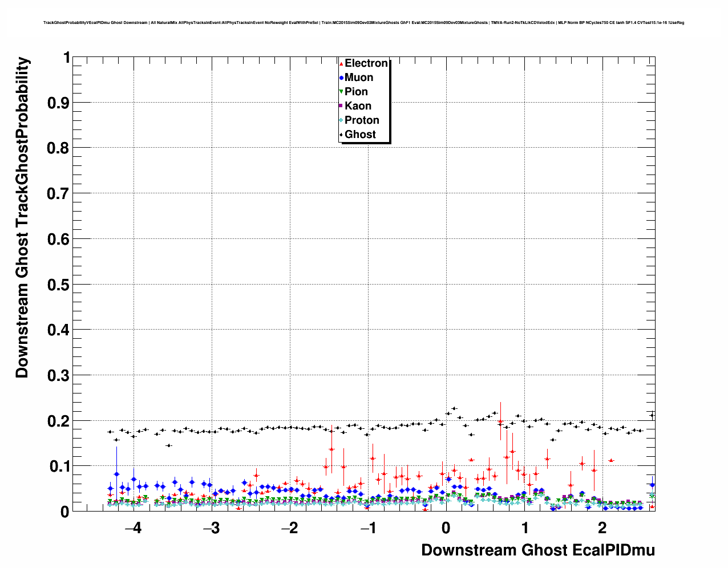Click the Kaon legend text
The height and width of the screenshot is (568, 728).
tap(358, 106)
